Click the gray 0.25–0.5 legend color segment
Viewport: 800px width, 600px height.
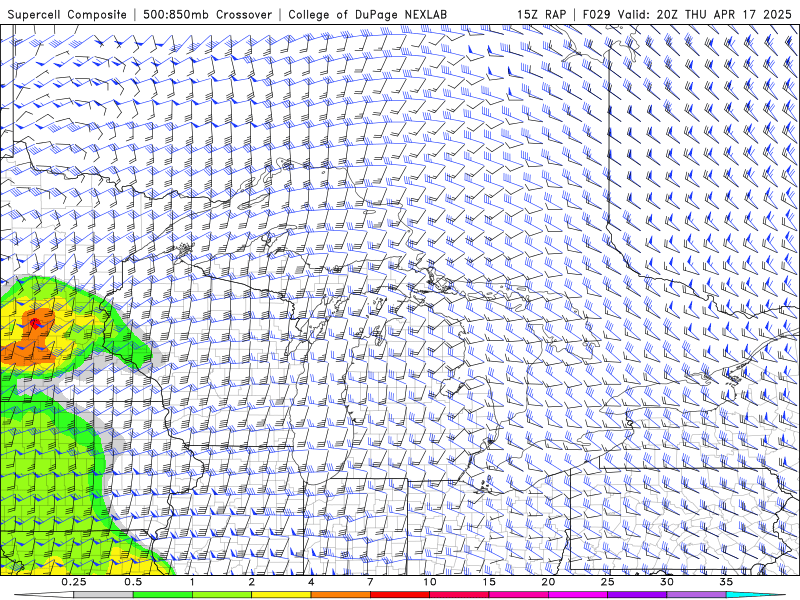[x=104, y=595]
